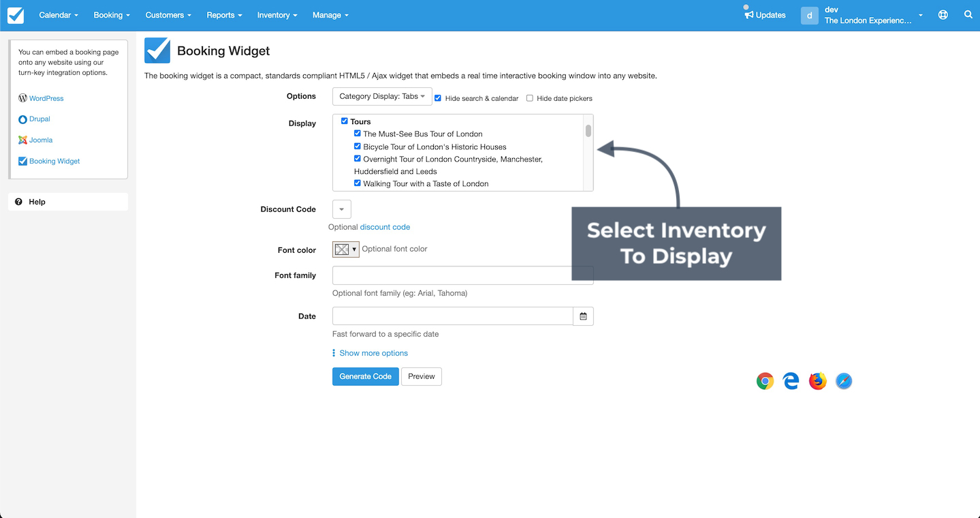
Task: Open Category Display: Tabs dropdown
Action: (382, 96)
